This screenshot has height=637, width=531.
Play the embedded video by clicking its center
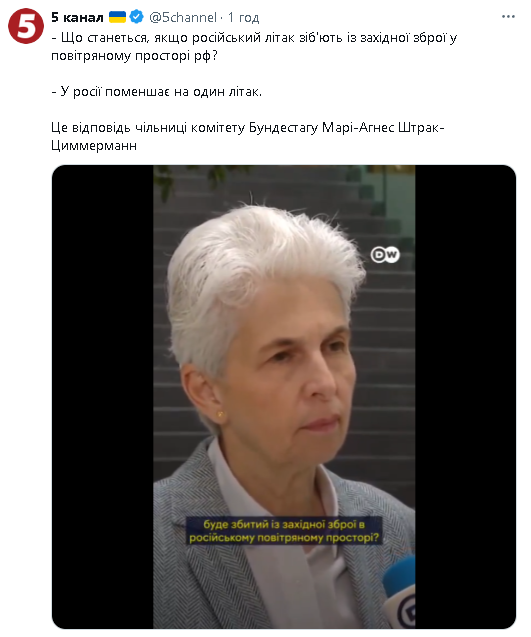[284, 397]
